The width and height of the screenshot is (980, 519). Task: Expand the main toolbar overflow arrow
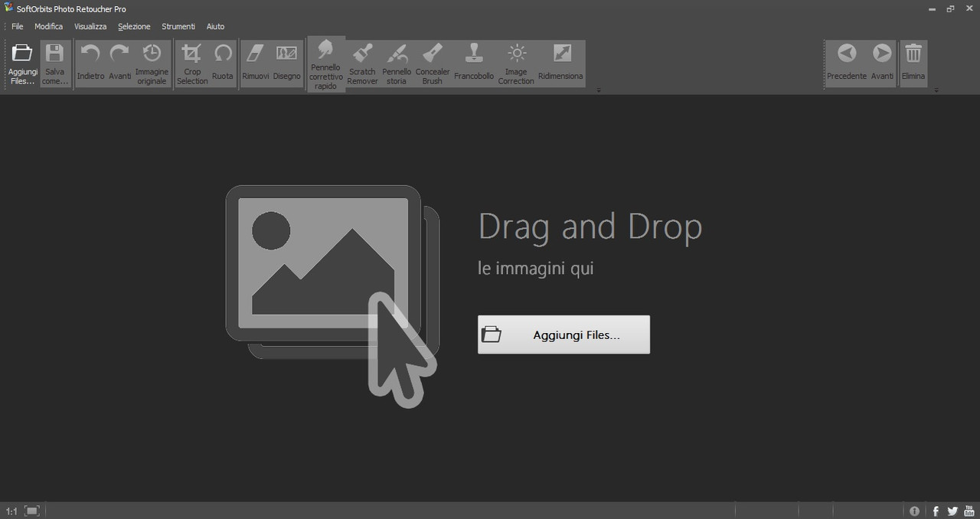[599, 90]
